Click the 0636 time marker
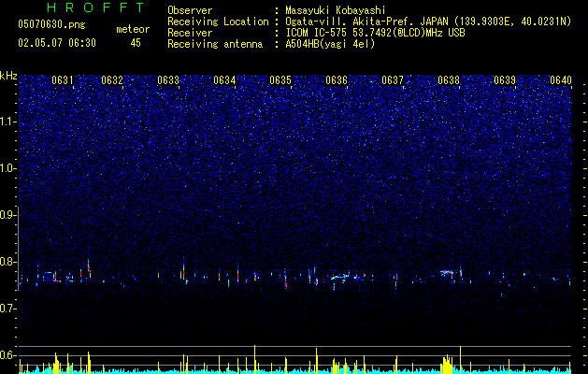The width and height of the screenshot is (588, 374). pos(337,79)
